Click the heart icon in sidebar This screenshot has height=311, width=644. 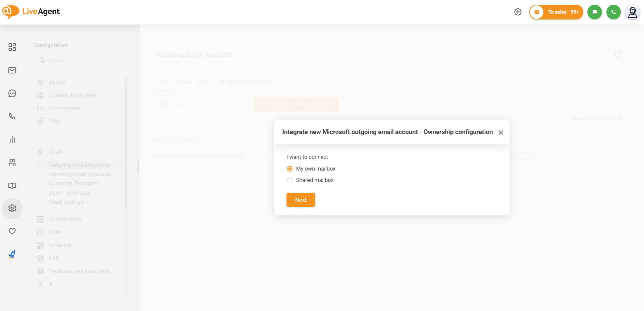coord(12,231)
